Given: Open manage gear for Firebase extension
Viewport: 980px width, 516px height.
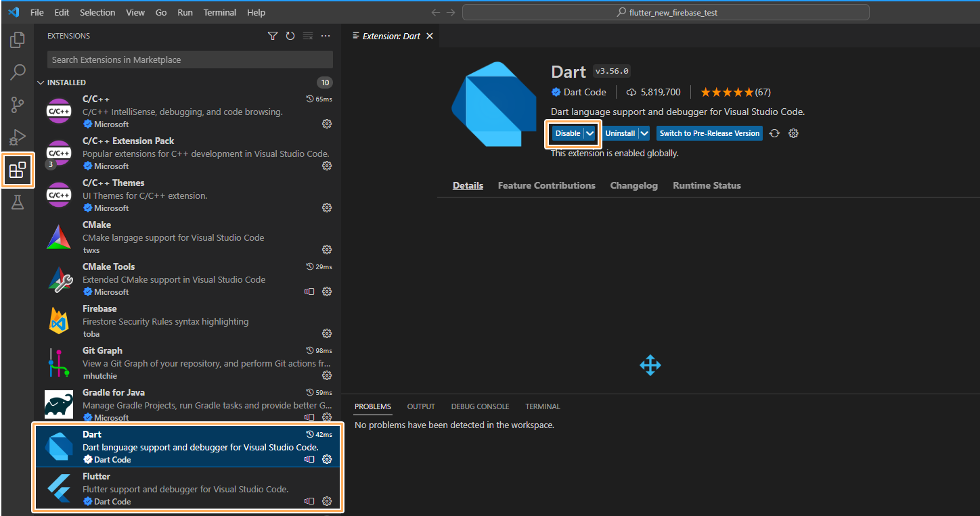Looking at the screenshot, I should click(327, 333).
